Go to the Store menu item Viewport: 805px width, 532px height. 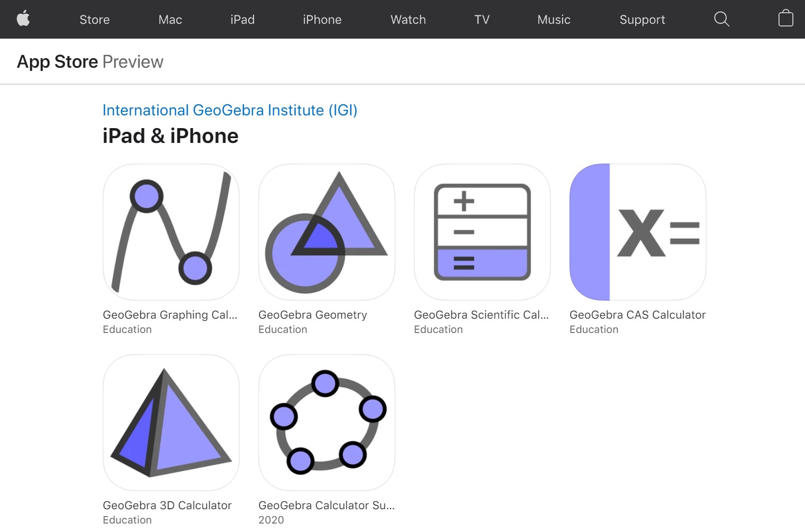pos(95,20)
